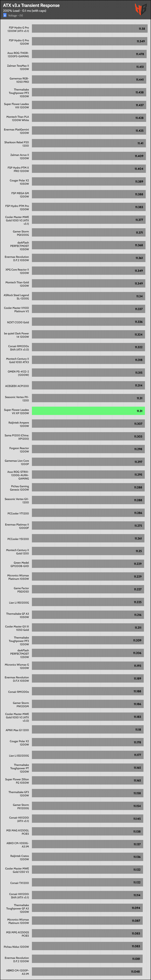The height and width of the screenshot is (980, 151).
Task: Click the APNX Max G1 1200 label
Action: point(17,730)
